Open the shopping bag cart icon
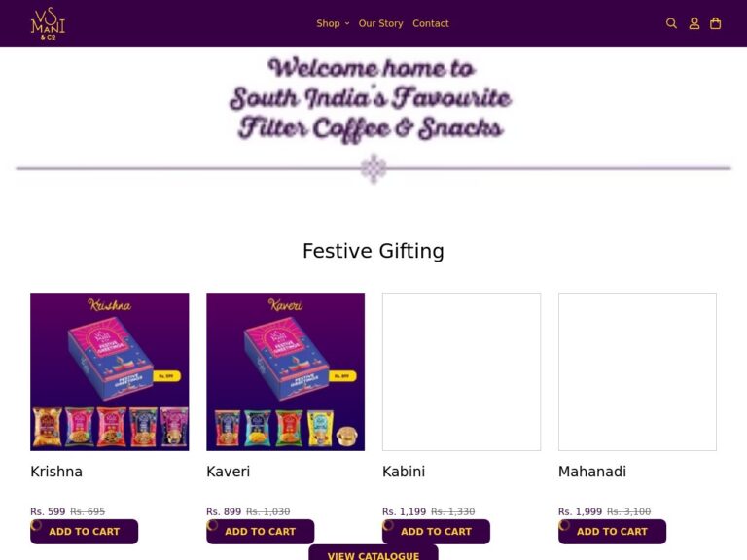The width and height of the screenshot is (747, 560). [715, 23]
